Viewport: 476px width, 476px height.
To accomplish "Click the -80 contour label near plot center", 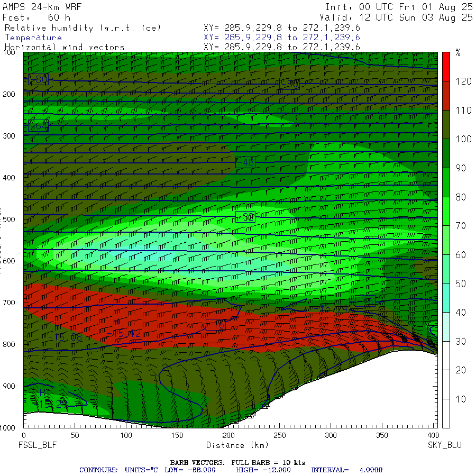I will tap(290, 84).
